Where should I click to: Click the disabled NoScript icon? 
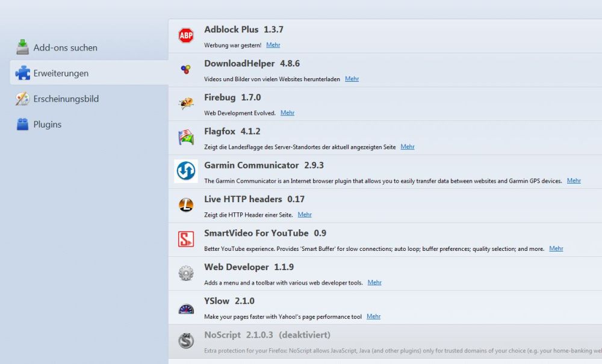coord(186,341)
